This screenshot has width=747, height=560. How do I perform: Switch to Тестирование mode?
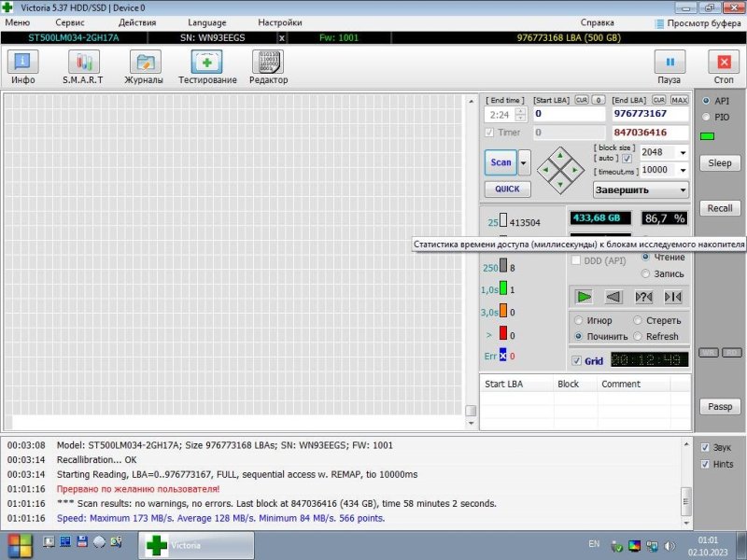(207, 63)
